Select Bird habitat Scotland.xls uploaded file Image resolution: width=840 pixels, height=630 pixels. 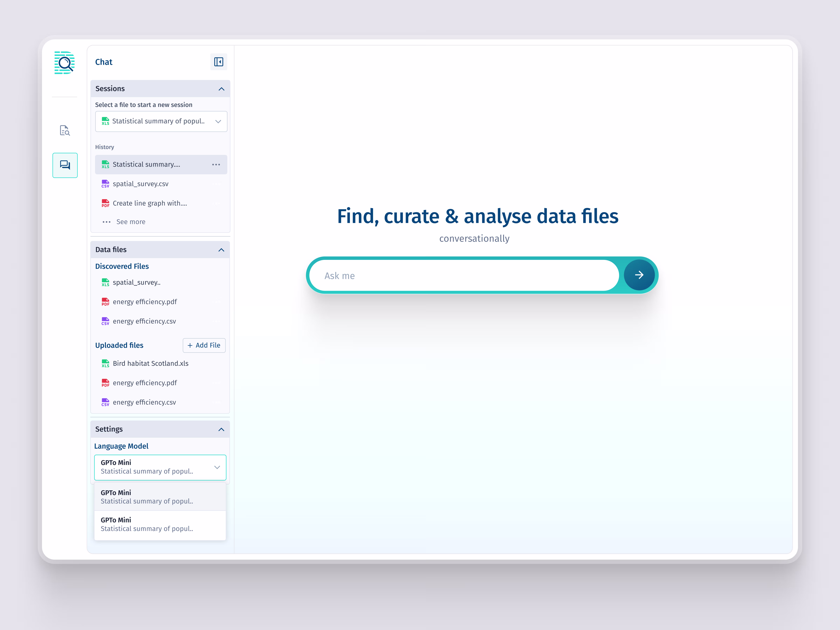(x=150, y=363)
